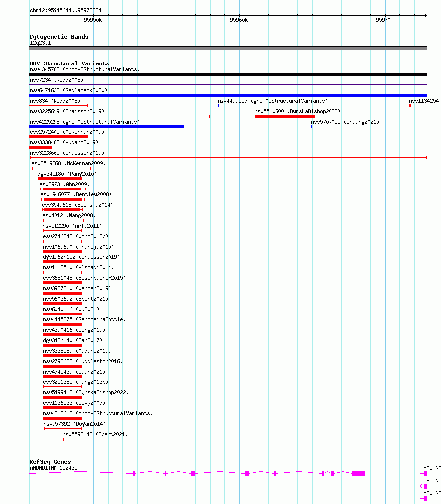Open AMDHD1|NM_152435 gene label
Image resolution: width=441 pixels, height=504 pixels.
click(54, 468)
